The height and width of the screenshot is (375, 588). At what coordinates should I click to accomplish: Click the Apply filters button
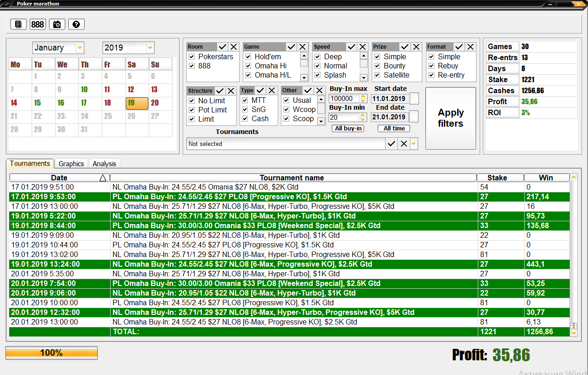tap(451, 118)
